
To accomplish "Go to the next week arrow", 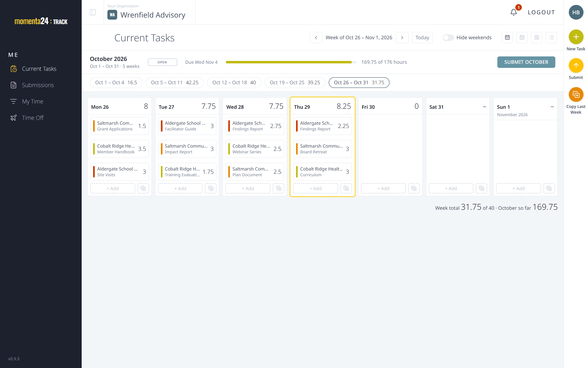I will (402, 37).
